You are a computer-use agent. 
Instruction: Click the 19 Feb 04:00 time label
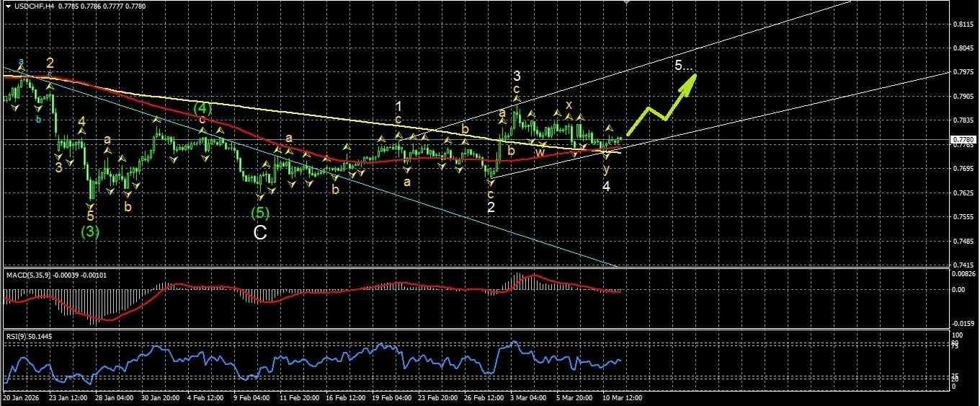[391, 397]
